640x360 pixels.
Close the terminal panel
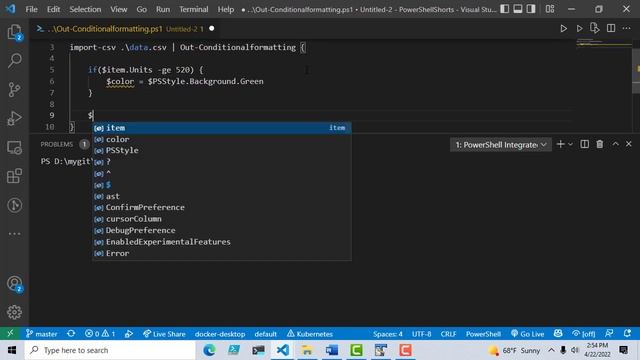pos(629,144)
